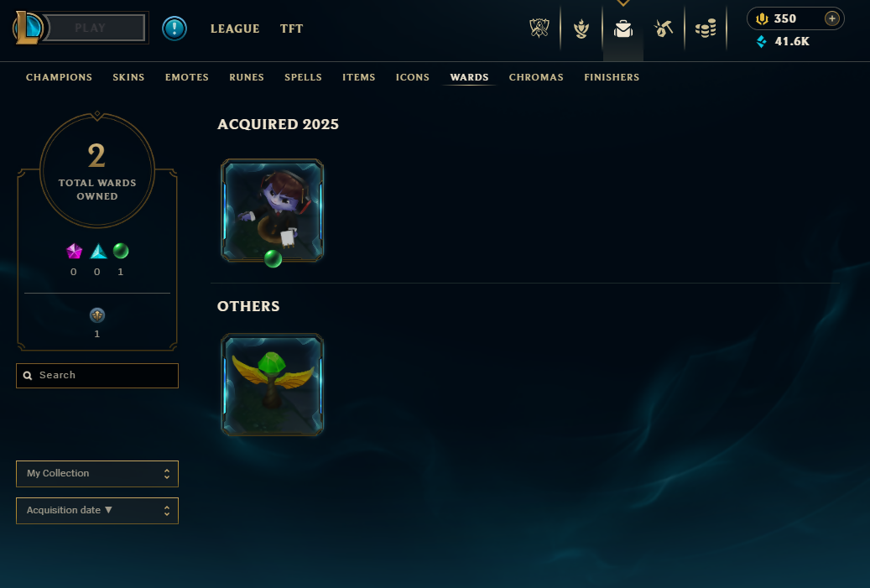
Task: Open the My Collection dropdown
Action: 97,474
